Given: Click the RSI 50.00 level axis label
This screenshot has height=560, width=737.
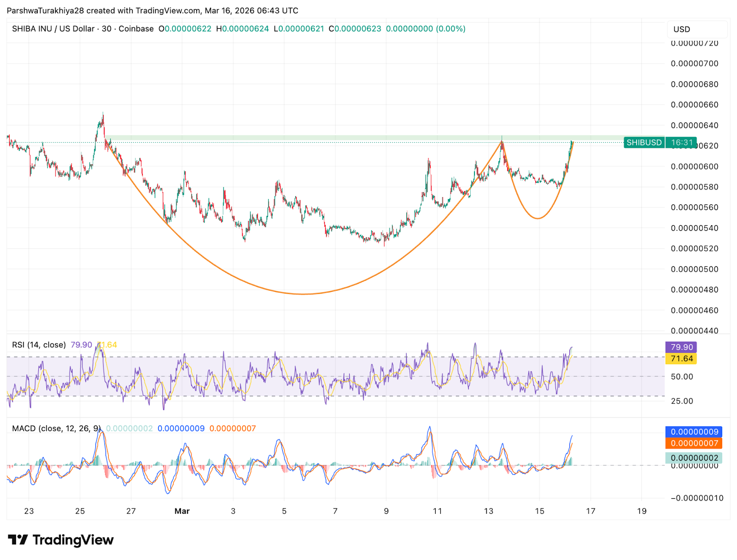Looking at the screenshot, I should tap(682, 376).
